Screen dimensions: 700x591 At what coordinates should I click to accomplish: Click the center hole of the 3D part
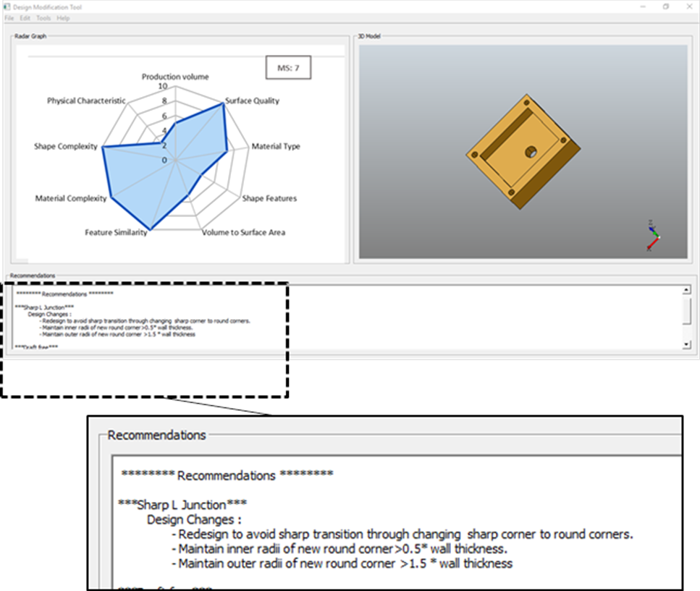pos(531,152)
